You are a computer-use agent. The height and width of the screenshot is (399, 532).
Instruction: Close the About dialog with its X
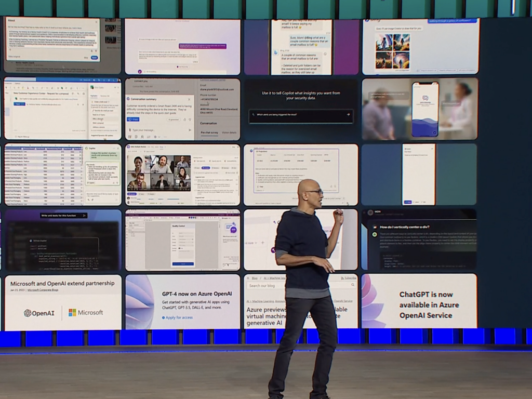(x=96, y=22)
